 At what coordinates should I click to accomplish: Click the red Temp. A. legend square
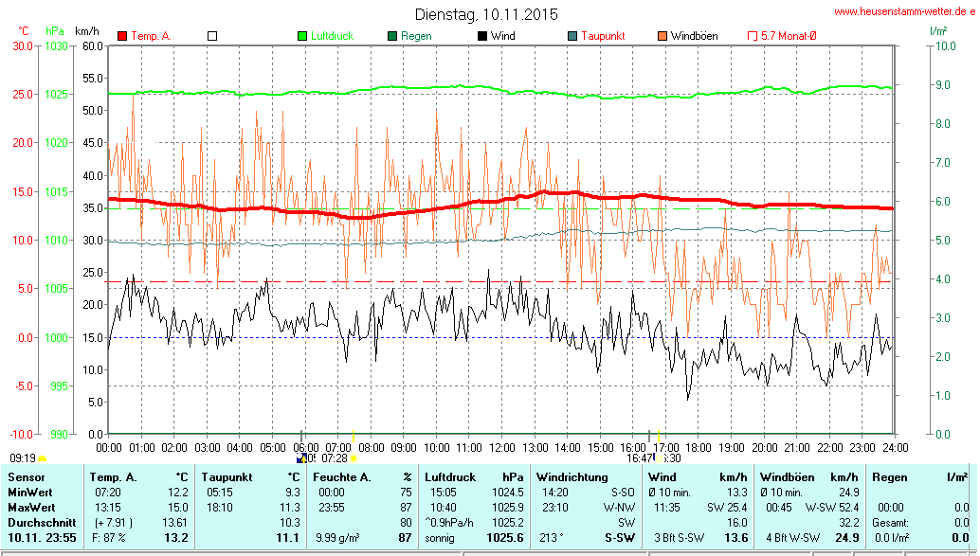pos(122,36)
